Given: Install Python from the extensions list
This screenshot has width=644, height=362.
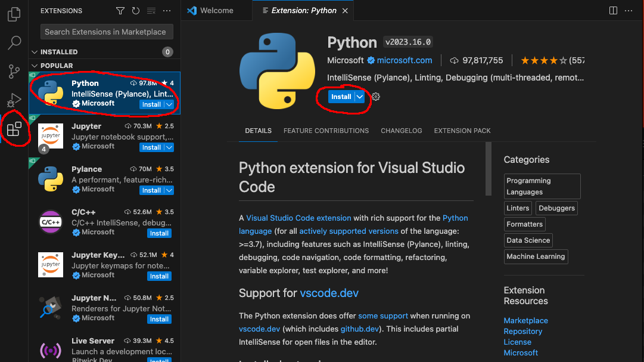Looking at the screenshot, I should [151, 104].
